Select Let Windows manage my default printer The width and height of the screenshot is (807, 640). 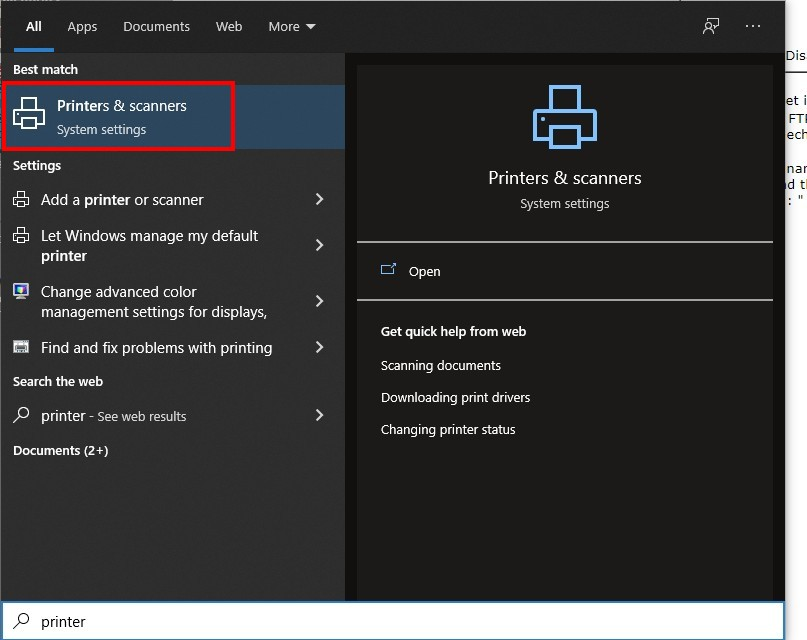click(x=173, y=245)
